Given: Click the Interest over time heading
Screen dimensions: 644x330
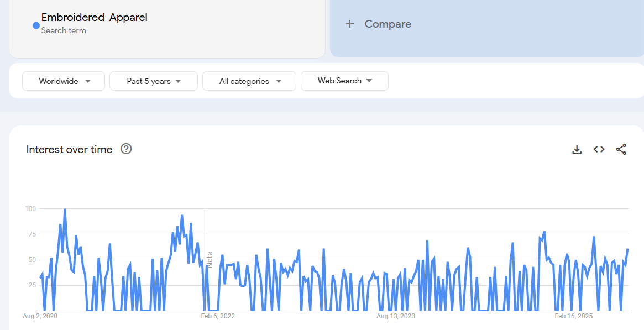Looking at the screenshot, I should tap(69, 149).
